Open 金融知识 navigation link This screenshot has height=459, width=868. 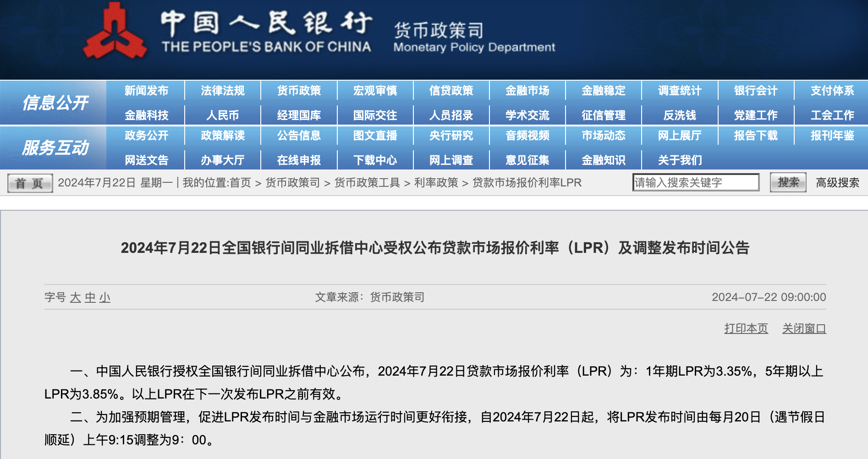604,160
